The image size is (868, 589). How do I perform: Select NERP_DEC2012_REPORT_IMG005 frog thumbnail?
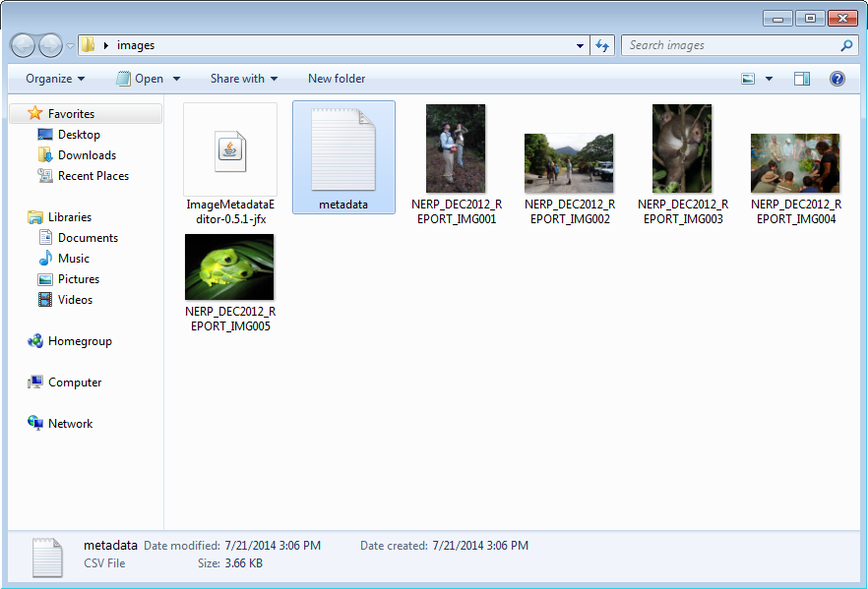(x=229, y=267)
